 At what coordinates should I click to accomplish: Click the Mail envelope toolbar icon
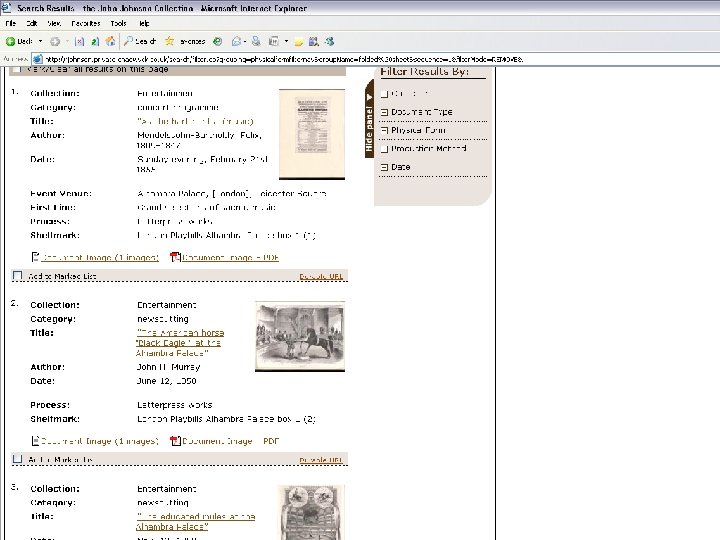coord(236,41)
